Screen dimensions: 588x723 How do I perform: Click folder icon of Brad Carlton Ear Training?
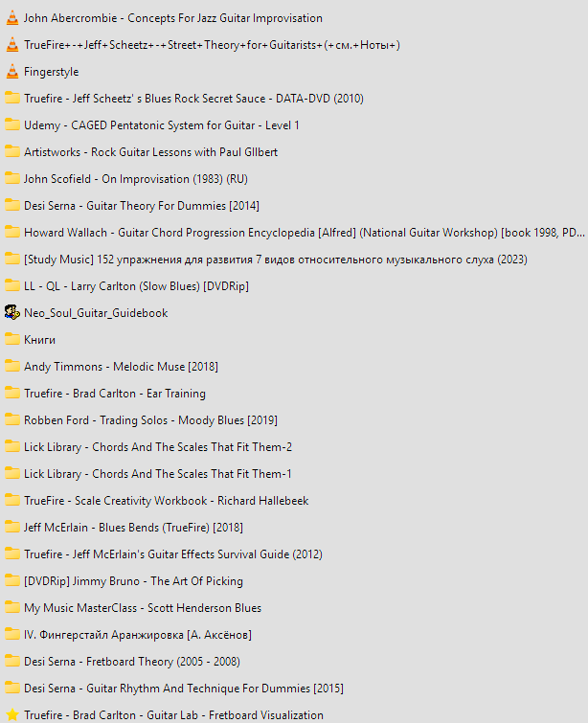coord(12,393)
